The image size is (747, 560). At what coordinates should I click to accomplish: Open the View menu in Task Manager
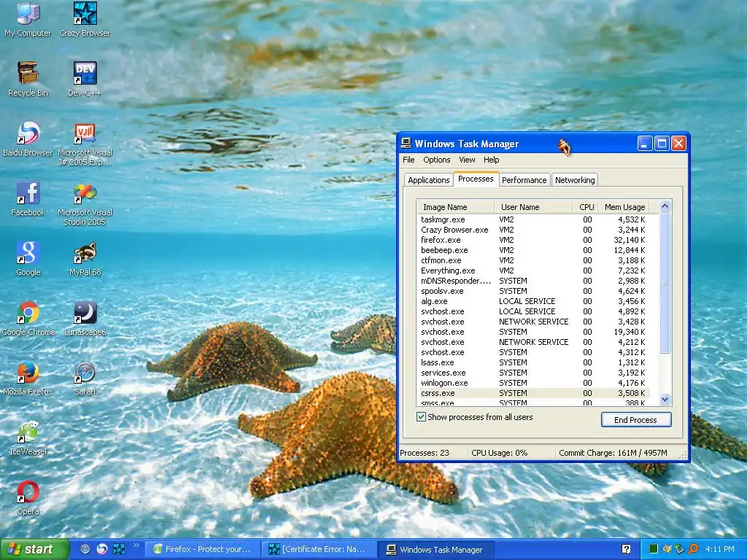tap(467, 160)
